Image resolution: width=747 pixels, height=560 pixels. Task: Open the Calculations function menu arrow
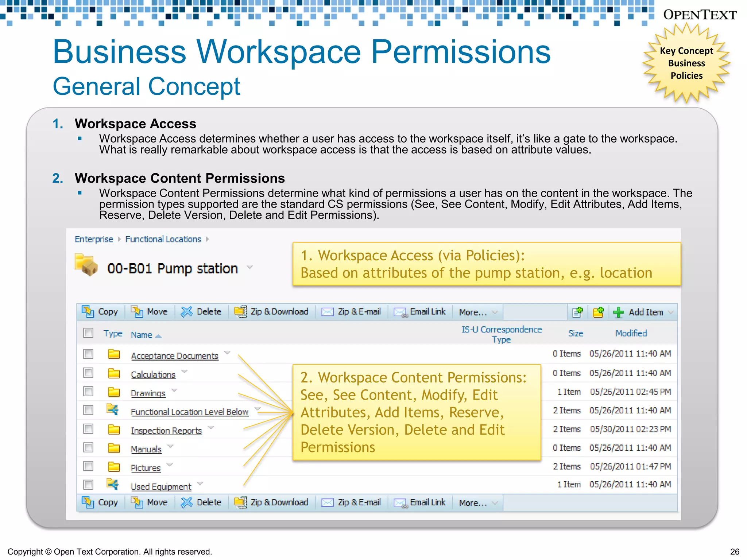[x=185, y=372]
